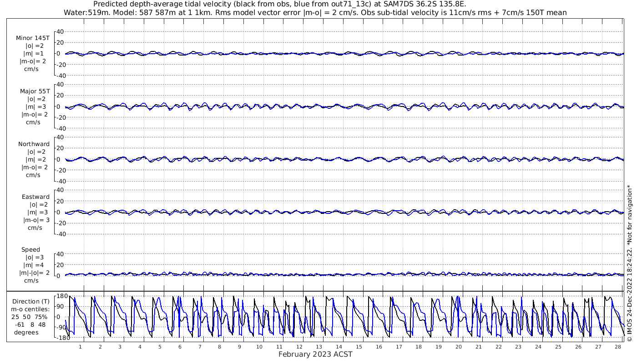Click day label '7' on the date axis

[x=199, y=347]
